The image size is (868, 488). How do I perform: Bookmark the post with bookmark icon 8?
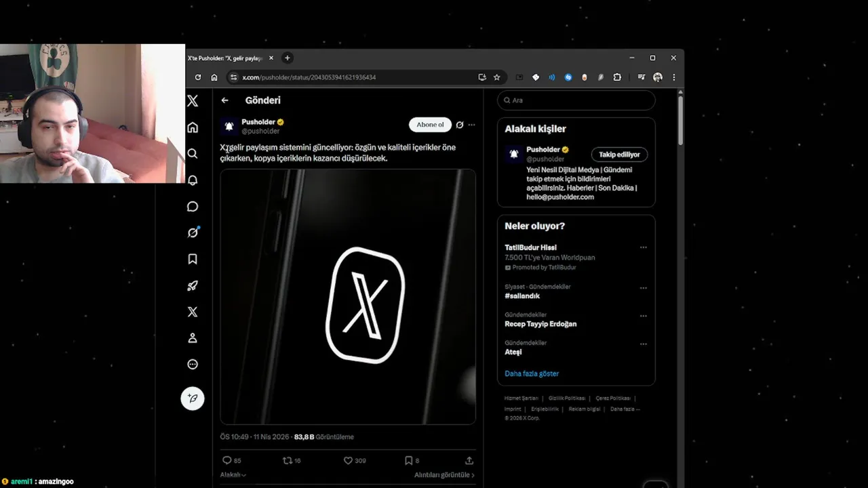[412, 460]
